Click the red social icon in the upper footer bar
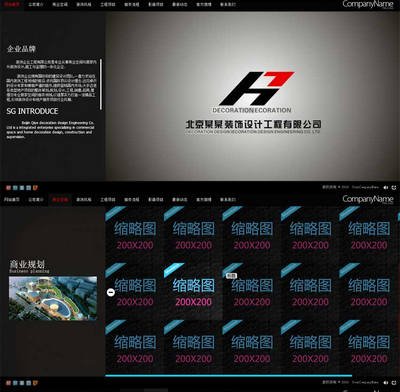Viewport: 400px width, 392px height. click(9, 188)
